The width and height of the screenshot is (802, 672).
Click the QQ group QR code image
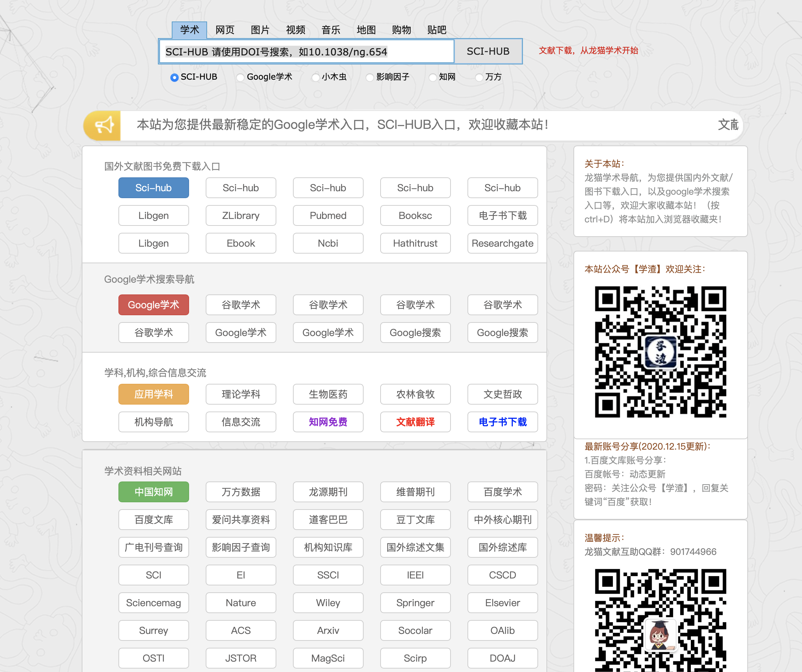pos(660,620)
